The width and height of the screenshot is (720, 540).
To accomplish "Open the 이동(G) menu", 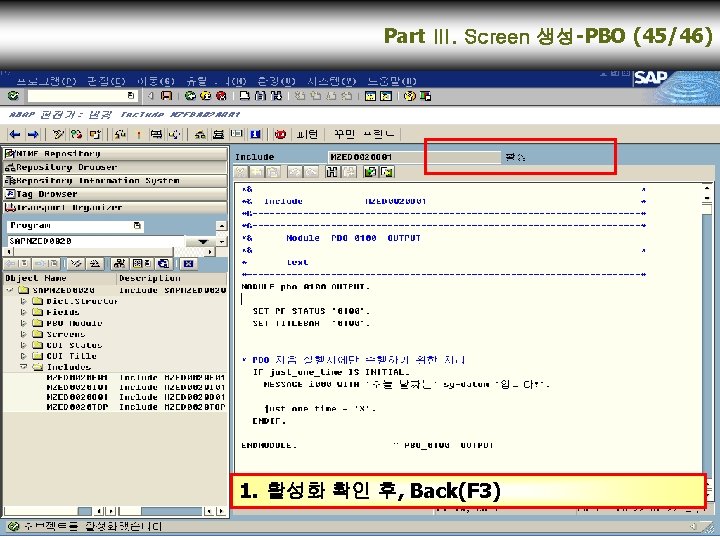I will tap(156, 81).
